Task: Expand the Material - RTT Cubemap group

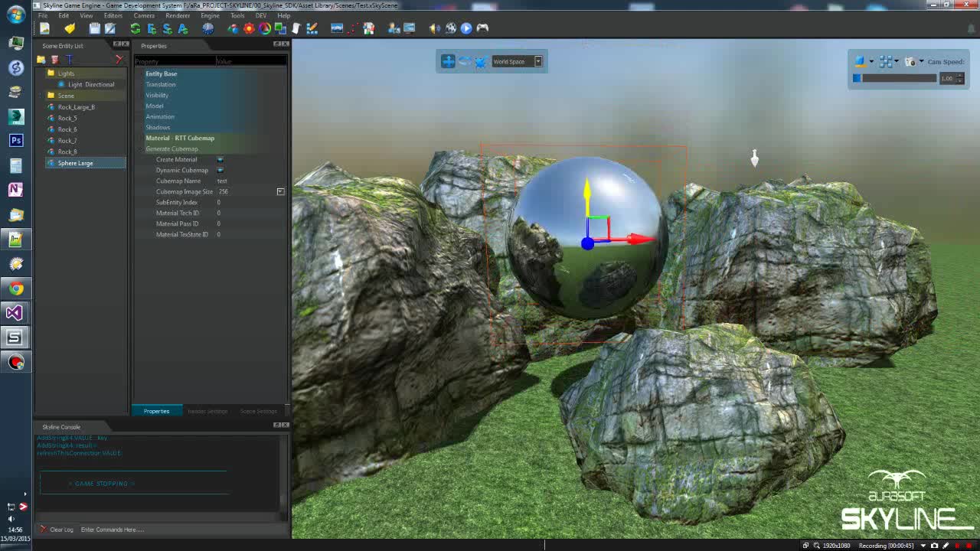Action: pos(180,138)
